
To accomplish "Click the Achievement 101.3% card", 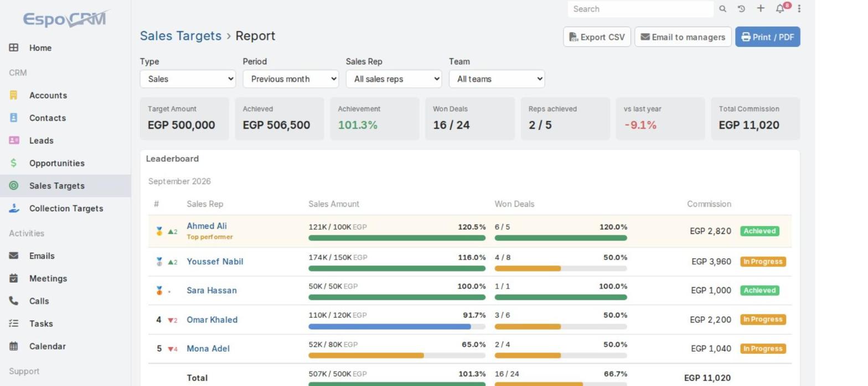I will pos(375,118).
